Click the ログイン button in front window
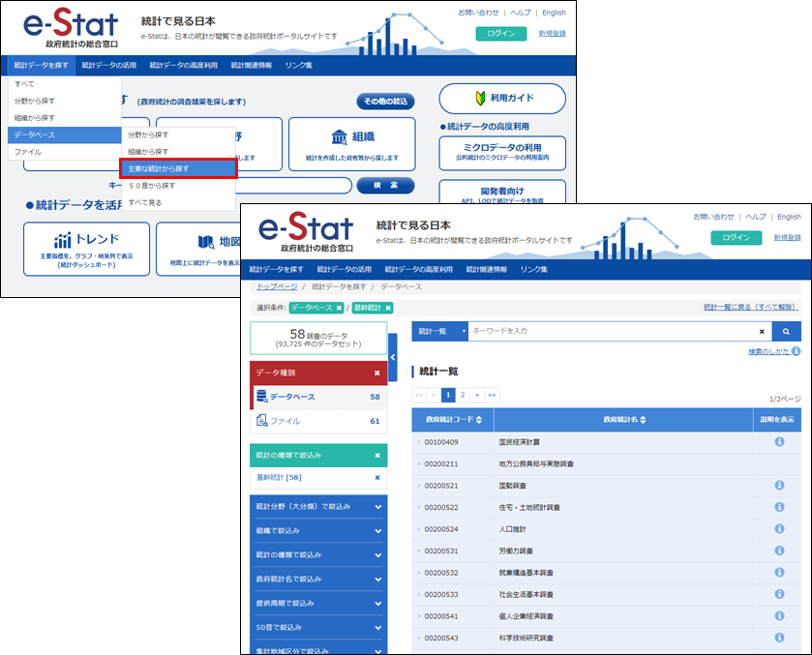Image resolution: width=812 pixels, height=655 pixels. pyautogui.click(x=736, y=237)
